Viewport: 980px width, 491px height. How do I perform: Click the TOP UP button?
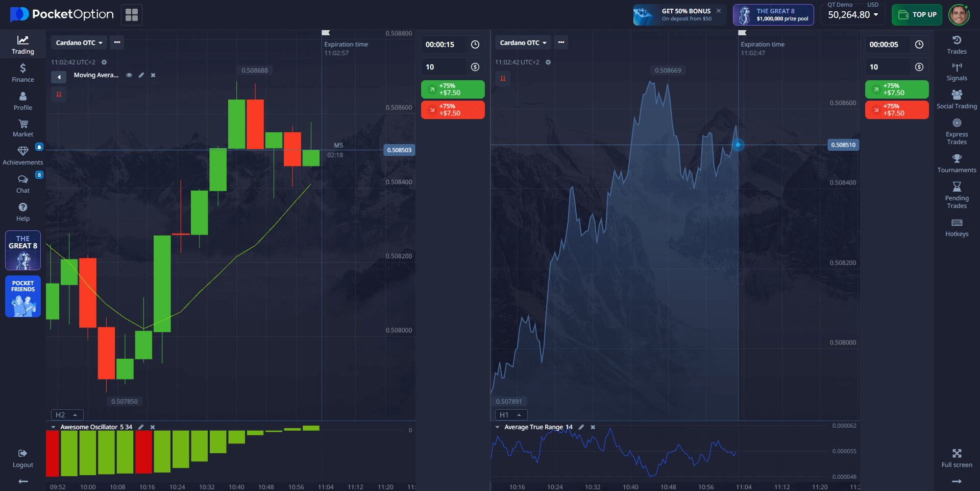point(917,15)
